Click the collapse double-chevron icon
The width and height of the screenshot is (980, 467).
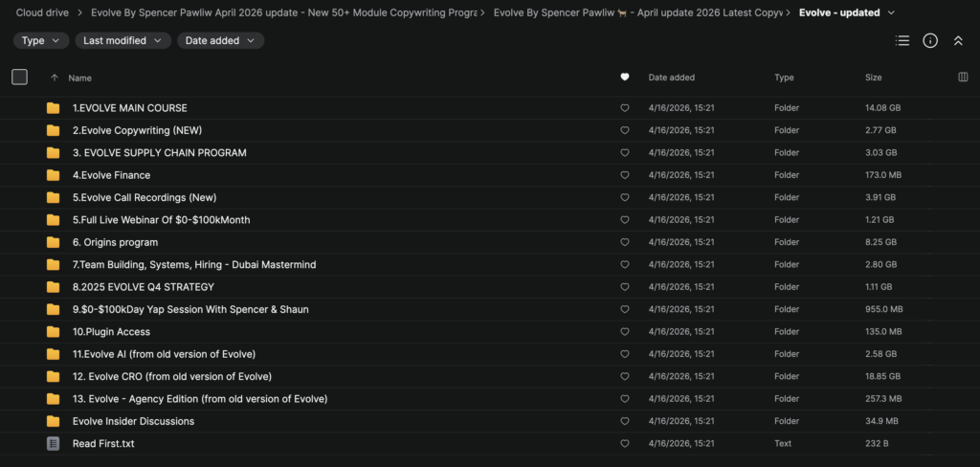[958, 41]
